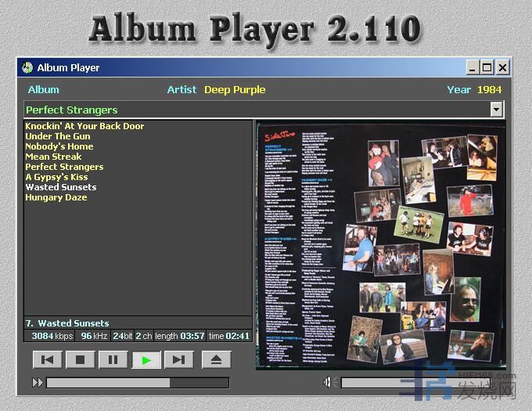Select the Under The Gun track
Screen dimensions: 532x411
tap(58, 136)
